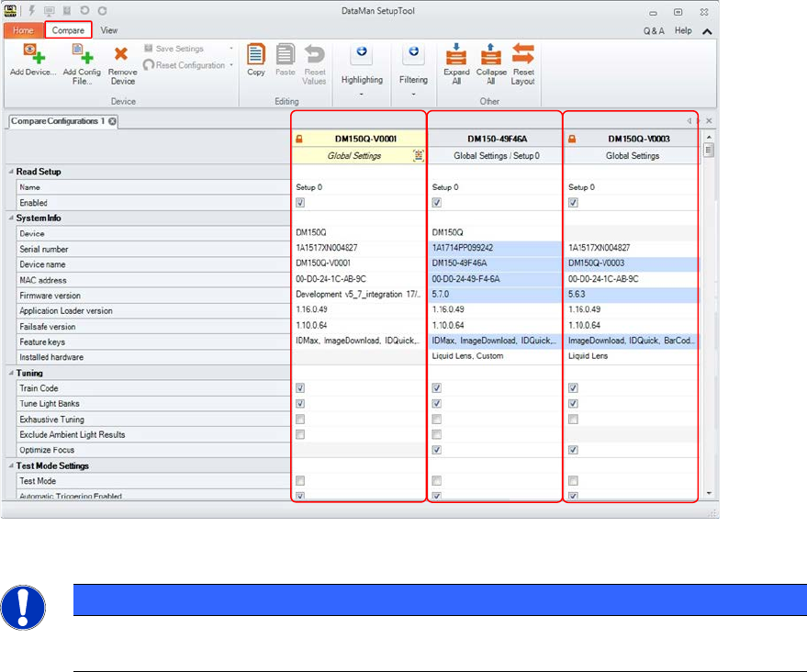Toggle Train Code checkbox for DM150Q-V0001

[300, 388]
